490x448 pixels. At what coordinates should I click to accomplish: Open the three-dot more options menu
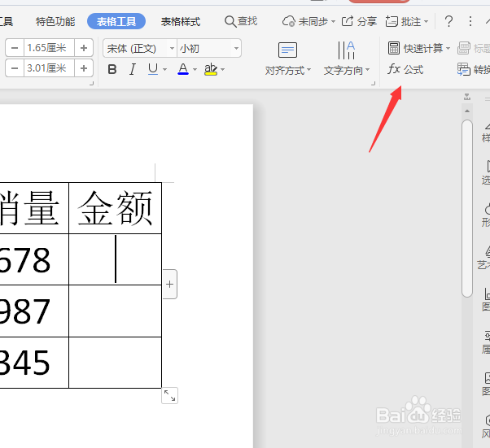(470, 21)
